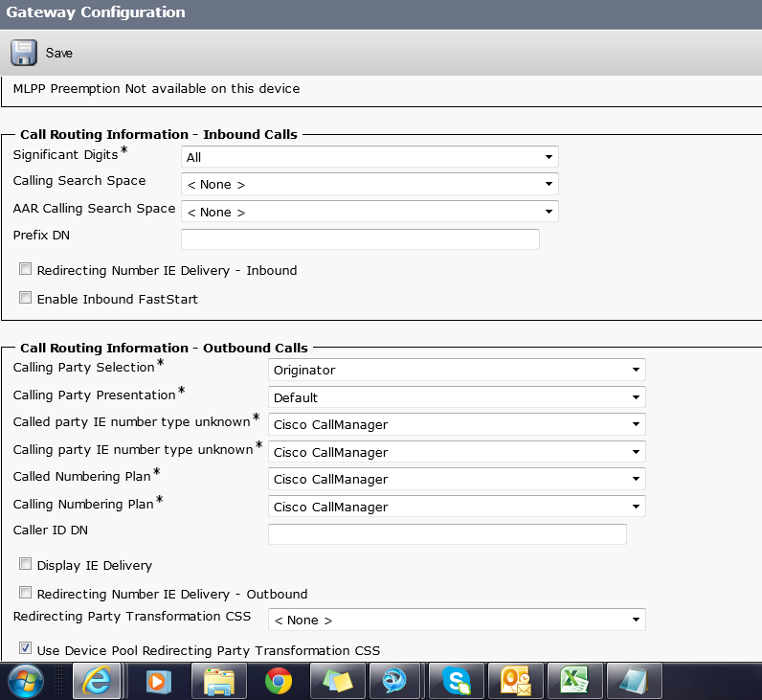This screenshot has height=700, width=762.
Task: Open Sticky Notes taskbar icon
Action: [x=338, y=681]
